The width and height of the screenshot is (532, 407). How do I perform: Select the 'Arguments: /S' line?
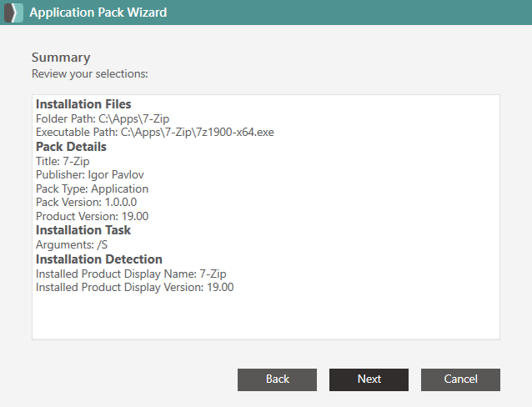[x=72, y=244]
